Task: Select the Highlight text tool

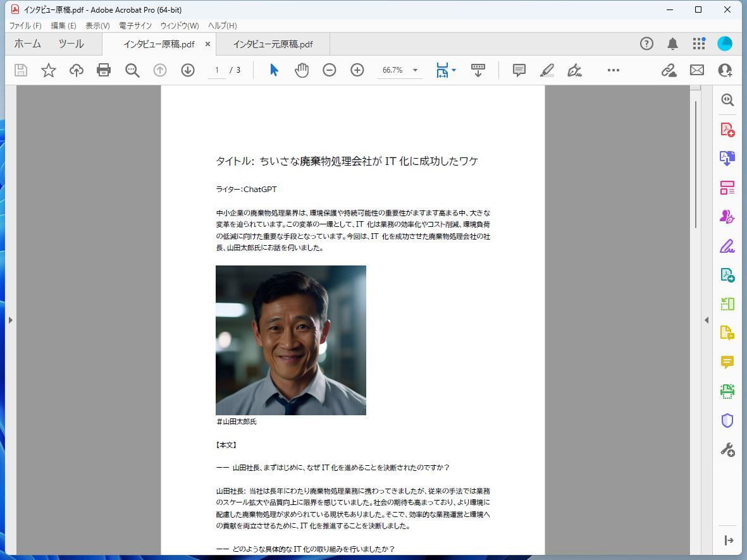Action: point(548,70)
